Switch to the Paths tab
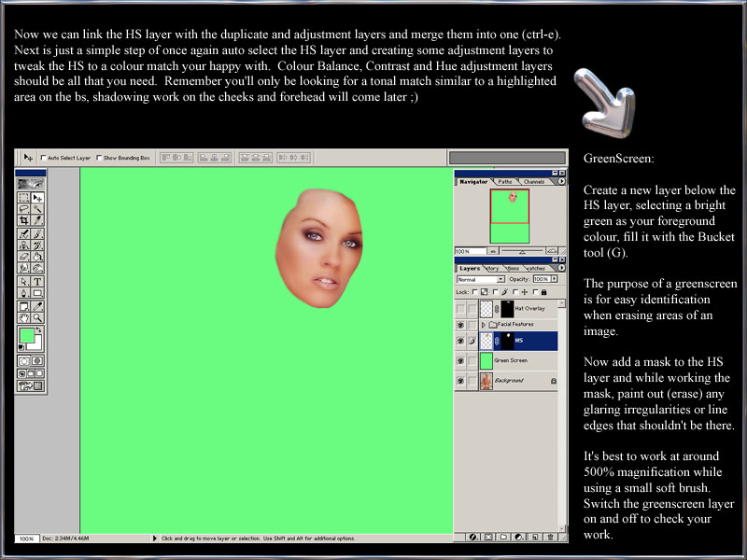747x560 pixels. tap(505, 182)
